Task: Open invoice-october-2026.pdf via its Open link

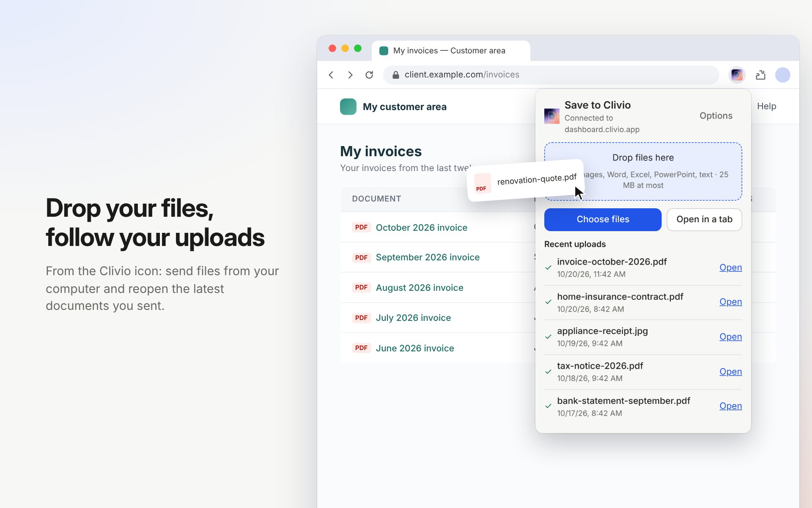Action: pos(730,268)
